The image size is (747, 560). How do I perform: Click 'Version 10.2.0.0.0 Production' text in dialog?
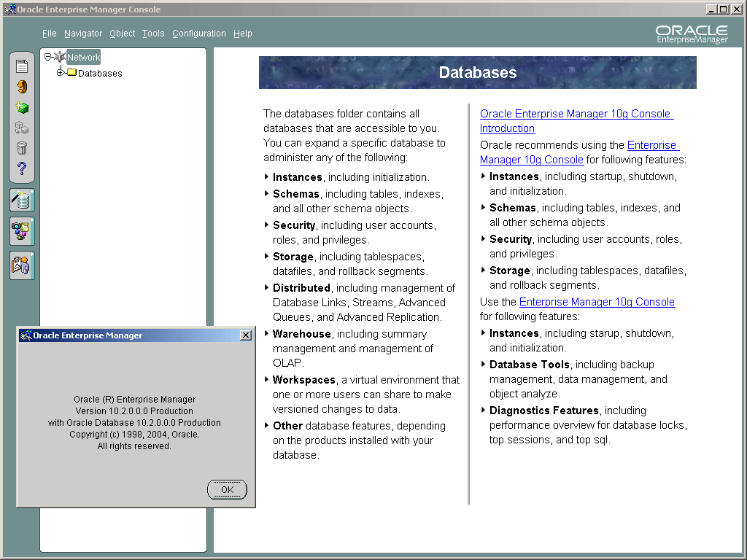click(x=134, y=411)
